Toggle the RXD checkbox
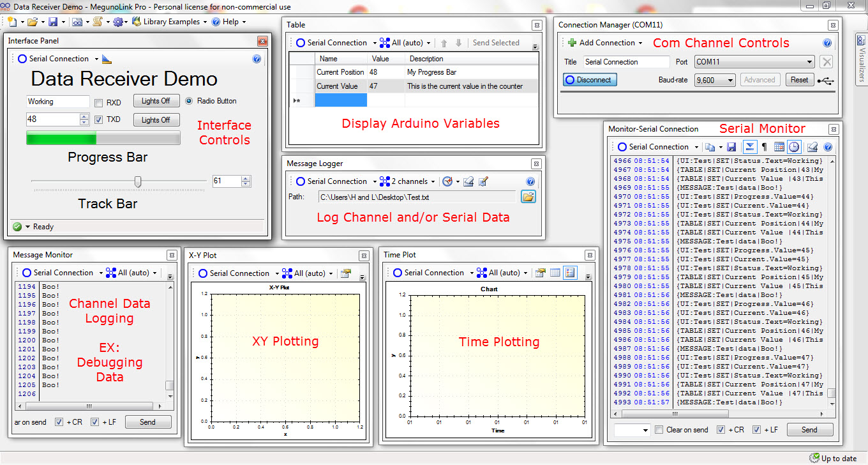 [x=98, y=103]
